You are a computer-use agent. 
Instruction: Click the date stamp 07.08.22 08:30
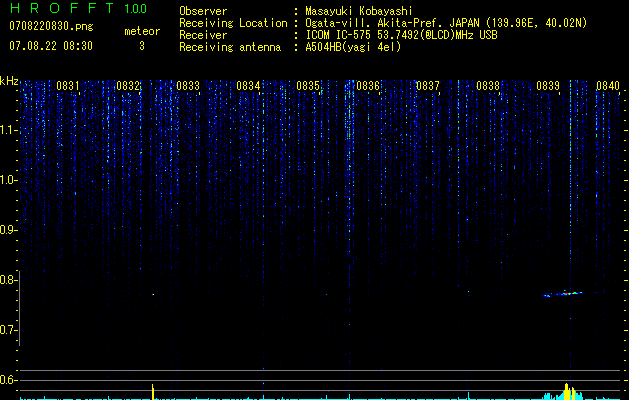pos(51,46)
